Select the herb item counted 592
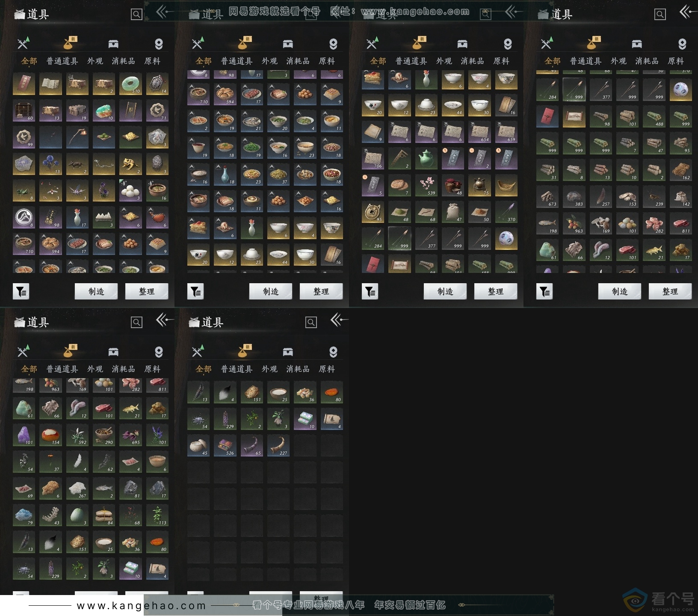 pos(77,435)
